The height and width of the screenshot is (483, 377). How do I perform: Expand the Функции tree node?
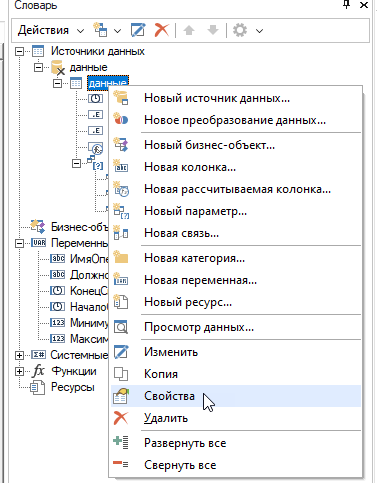point(20,371)
